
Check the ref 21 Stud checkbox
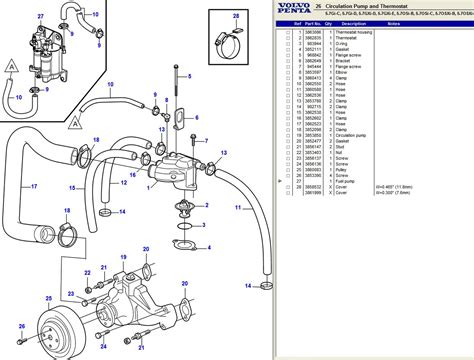(x=288, y=147)
